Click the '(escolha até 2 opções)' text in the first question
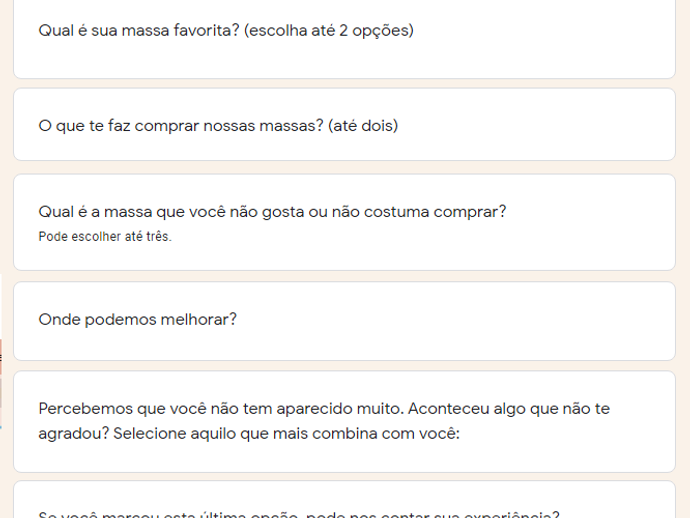The height and width of the screenshot is (518, 690). [x=329, y=31]
